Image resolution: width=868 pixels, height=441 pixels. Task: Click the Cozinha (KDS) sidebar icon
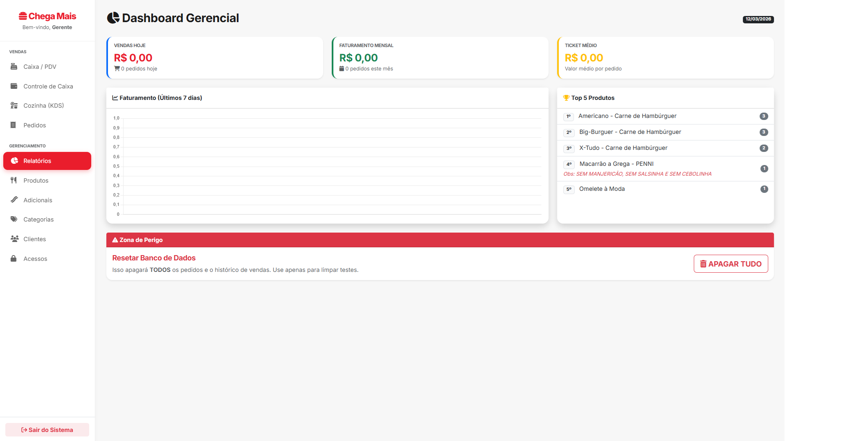(14, 106)
